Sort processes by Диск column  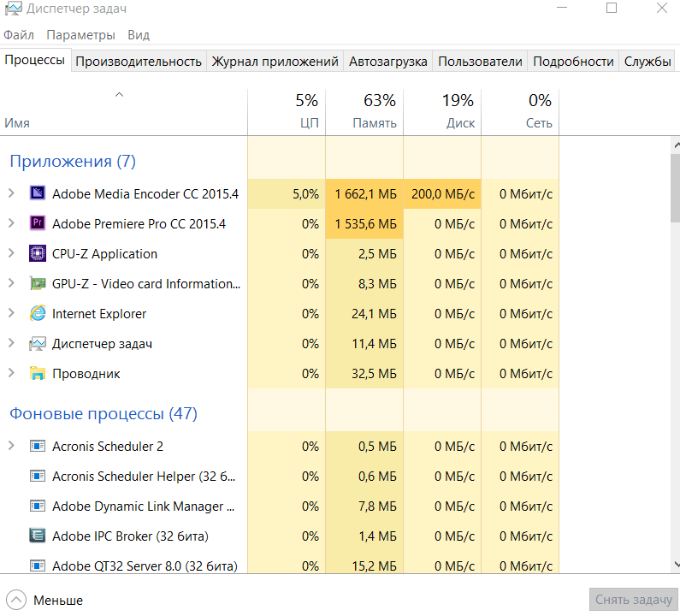pos(442,112)
